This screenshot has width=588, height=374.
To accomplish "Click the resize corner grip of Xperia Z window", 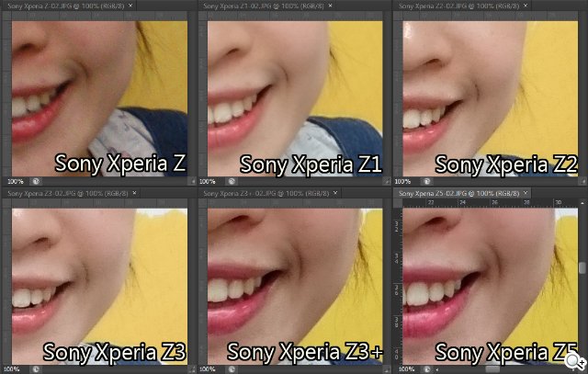I will click(193, 182).
